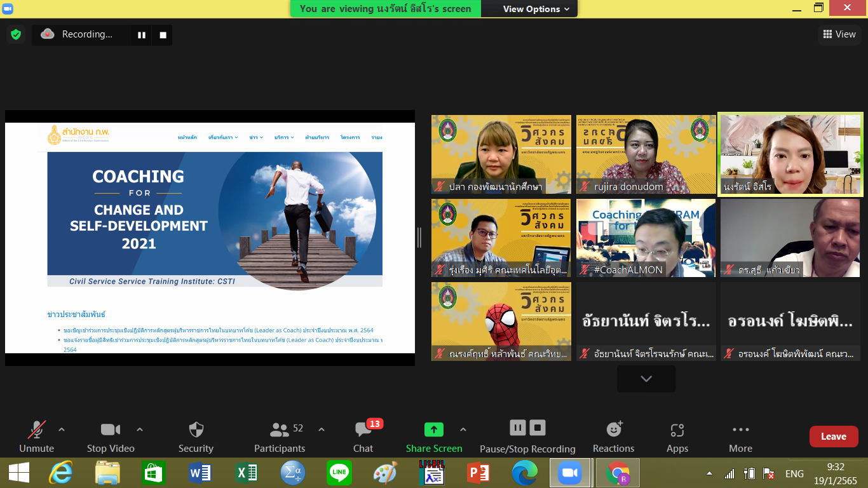
Task: Expand audio options arrow next to Unmute
Action: (62, 430)
